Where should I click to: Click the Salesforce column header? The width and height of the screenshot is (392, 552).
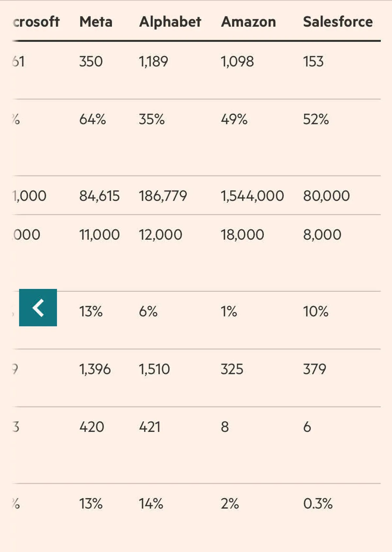[x=338, y=22]
